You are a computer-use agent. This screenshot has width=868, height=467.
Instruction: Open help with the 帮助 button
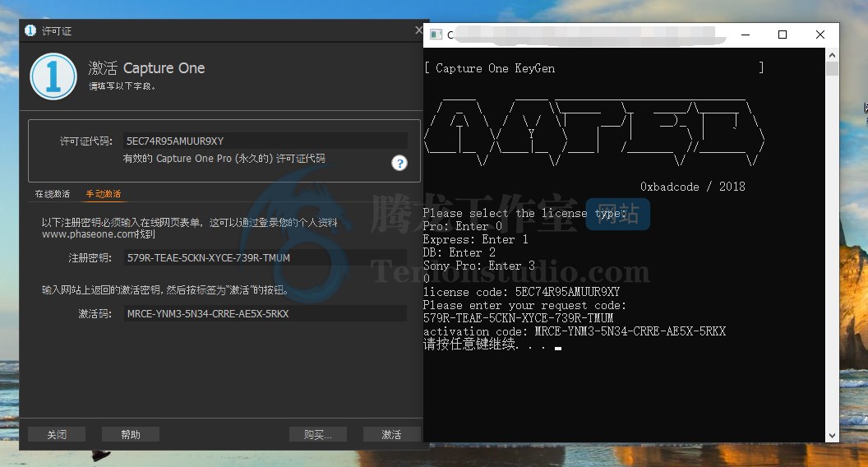coord(131,434)
